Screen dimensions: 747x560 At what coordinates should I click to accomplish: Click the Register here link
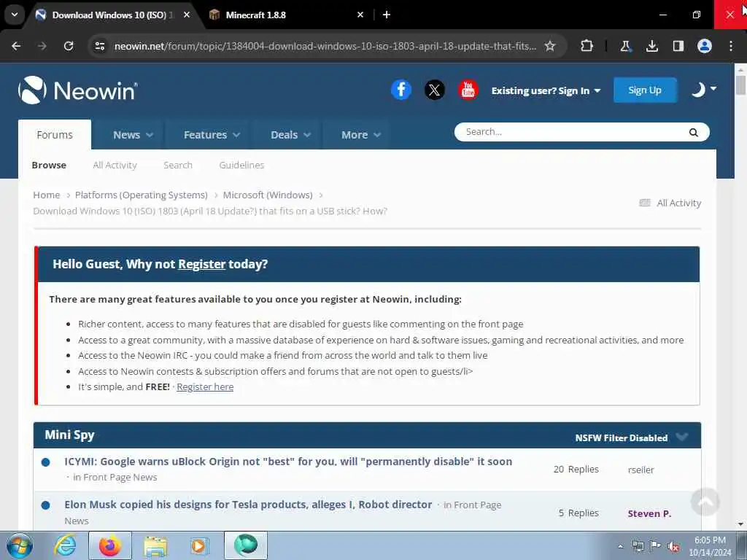click(x=205, y=386)
